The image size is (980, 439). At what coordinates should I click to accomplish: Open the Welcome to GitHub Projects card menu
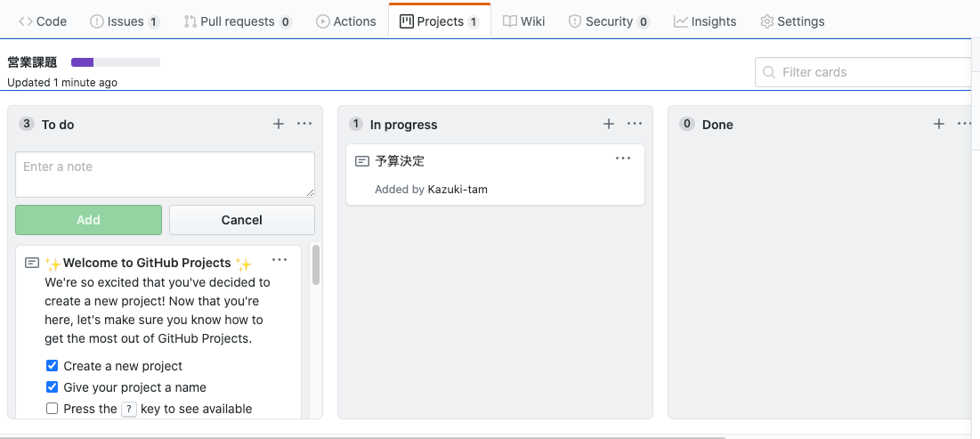(x=279, y=259)
